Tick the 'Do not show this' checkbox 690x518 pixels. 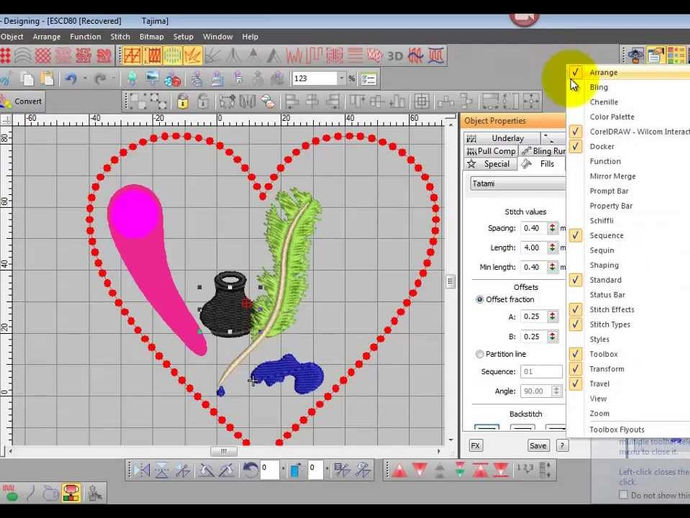623,495
